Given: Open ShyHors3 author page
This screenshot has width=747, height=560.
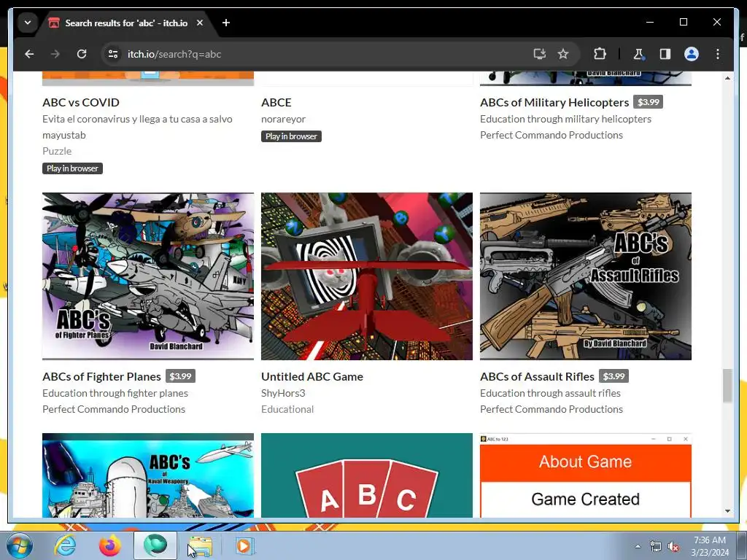Looking at the screenshot, I should pyautogui.click(x=283, y=393).
